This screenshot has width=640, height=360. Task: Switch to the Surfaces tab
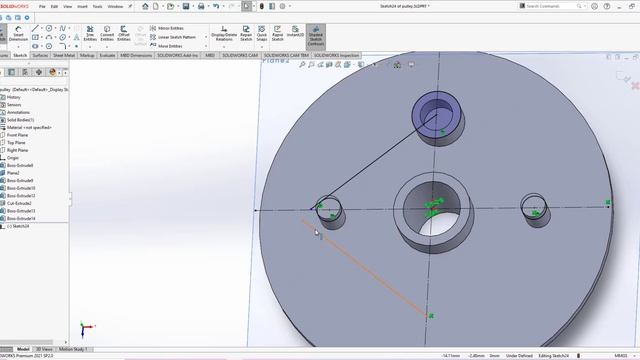40,55
